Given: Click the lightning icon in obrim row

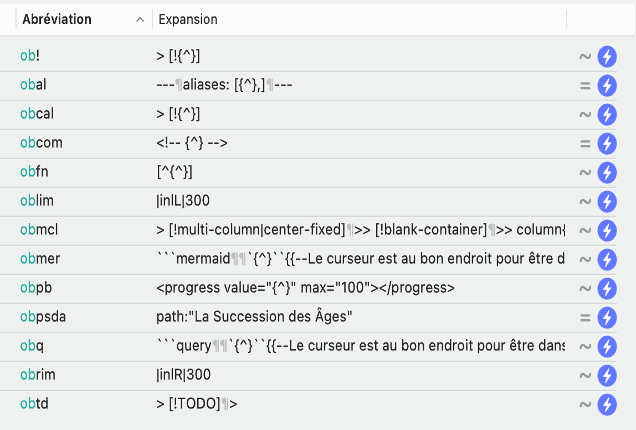Looking at the screenshot, I should tap(607, 376).
